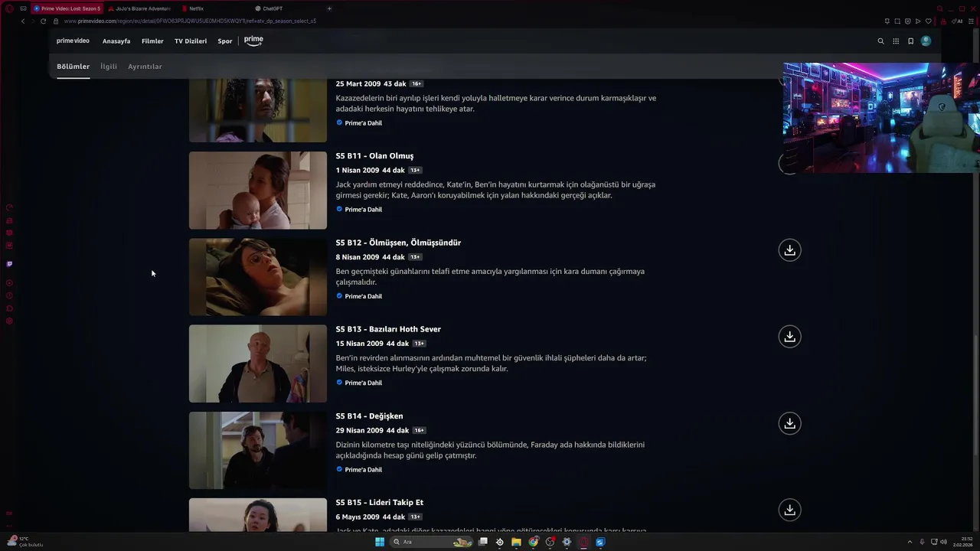Download episode S5 B13 Bazıları Hoth Sever

coord(789,337)
